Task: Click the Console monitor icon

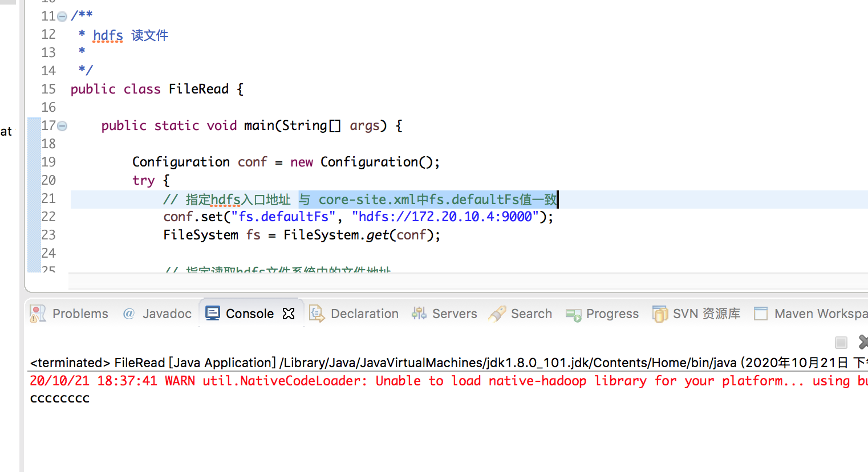Action: [x=213, y=314]
